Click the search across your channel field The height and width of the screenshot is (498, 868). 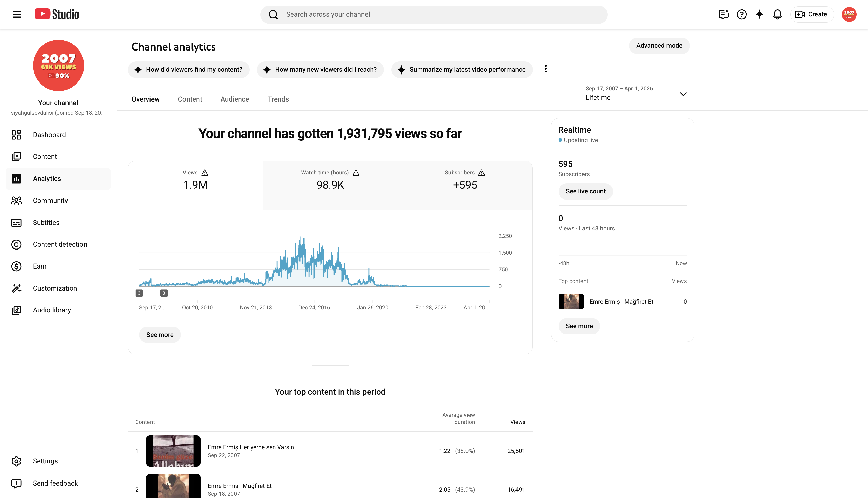coord(434,14)
